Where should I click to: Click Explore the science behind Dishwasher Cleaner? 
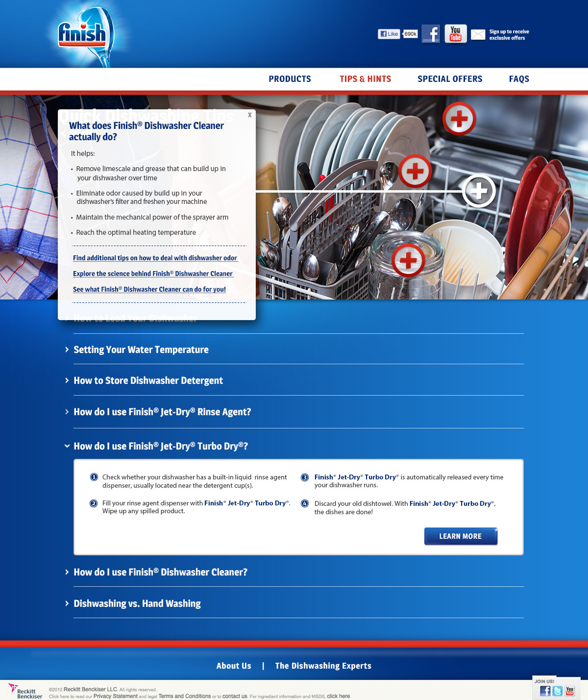pyautogui.click(x=153, y=274)
